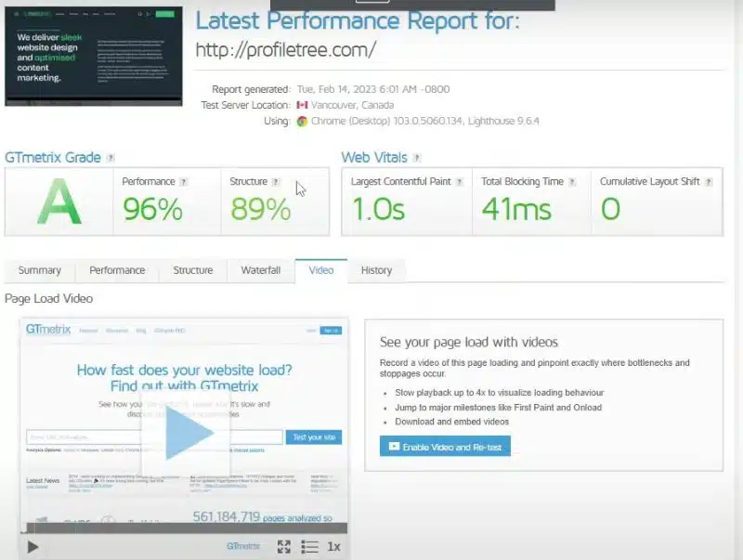Screen dimensions: 743x560
Task: Click Enable Video and Re-test button
Action: point(445,447)
